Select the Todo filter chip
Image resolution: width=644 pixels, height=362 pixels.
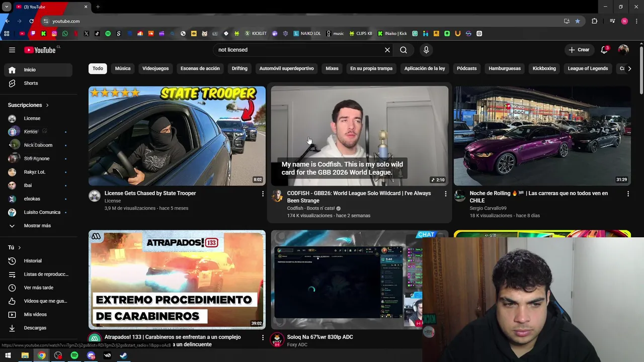[98, 68]
